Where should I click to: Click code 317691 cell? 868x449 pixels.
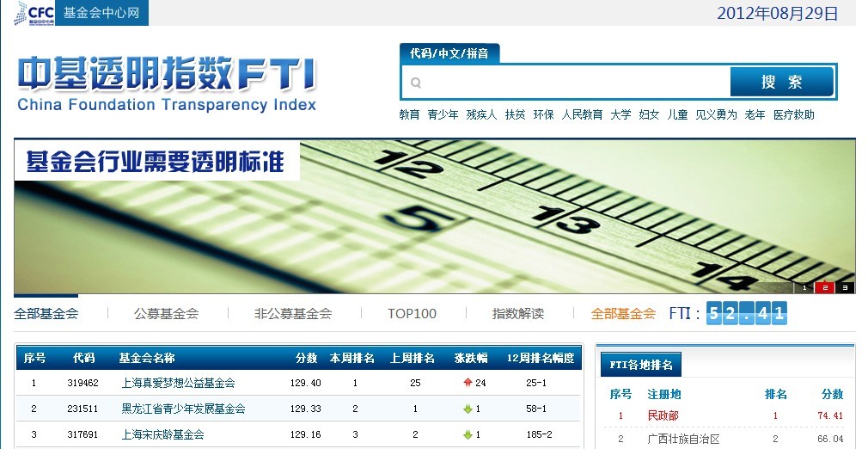pos(83,434)
